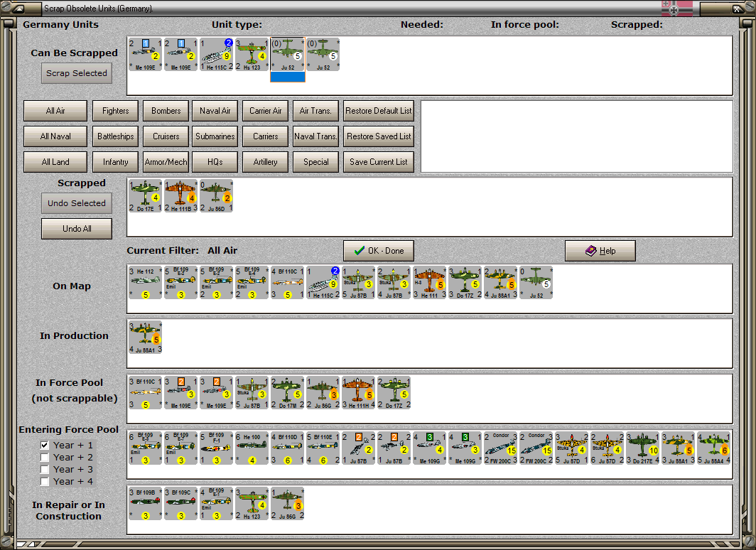The width and height of the screenshot is (756, 550).
Task: Open the Help button
Action: click(x=600, y=251)
